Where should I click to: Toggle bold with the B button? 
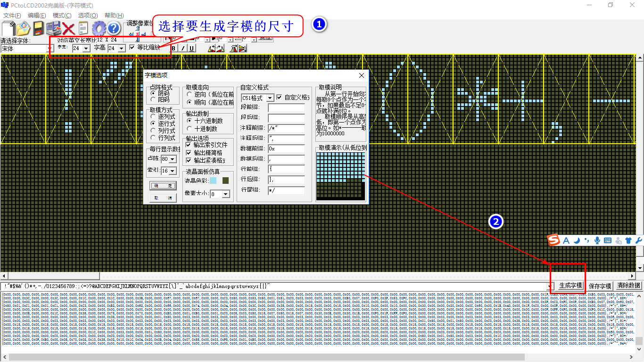coord(173,48)
